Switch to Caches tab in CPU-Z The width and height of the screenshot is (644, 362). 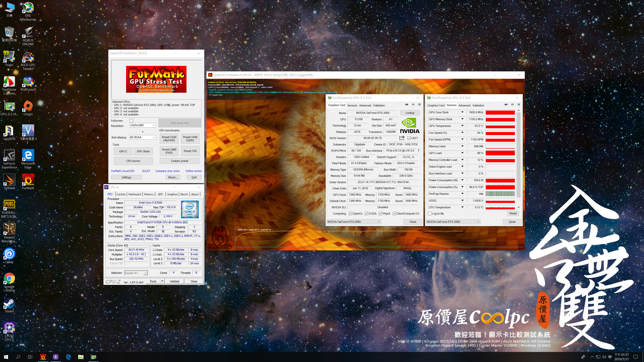coord(121,194)
